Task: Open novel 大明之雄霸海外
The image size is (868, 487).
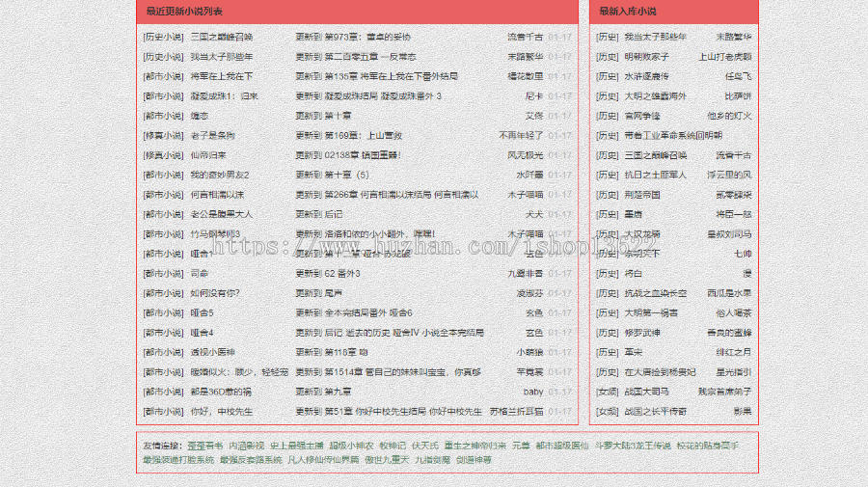Action: click(656, 96)
